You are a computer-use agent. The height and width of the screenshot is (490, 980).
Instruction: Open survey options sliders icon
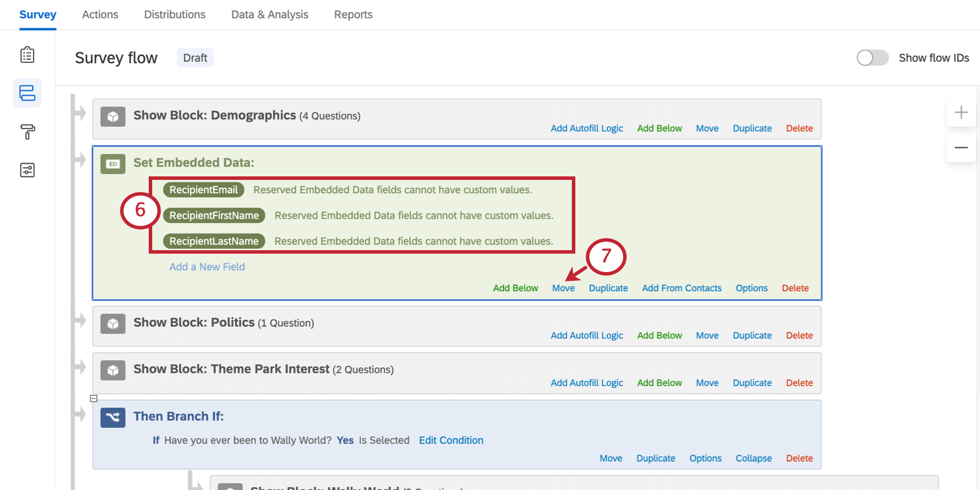[27, 170]
